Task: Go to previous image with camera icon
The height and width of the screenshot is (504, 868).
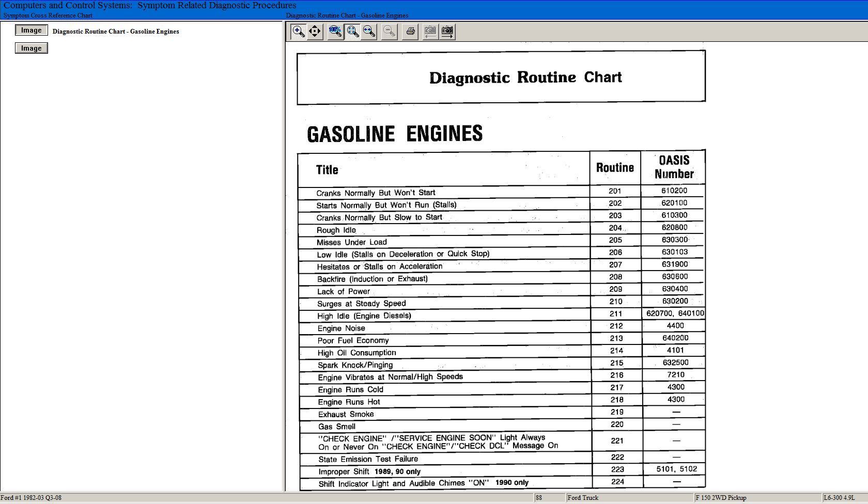Action: 430,31
